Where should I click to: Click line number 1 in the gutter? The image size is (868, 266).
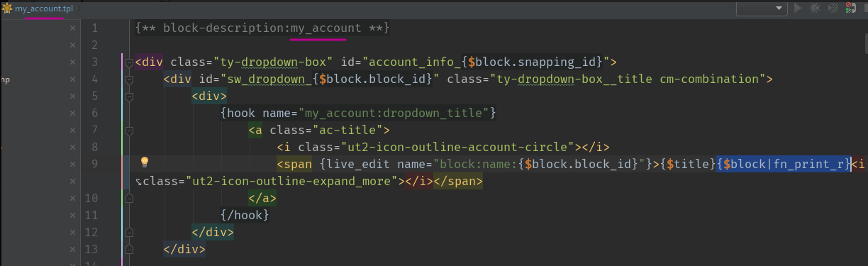click(x=94, y=28)
